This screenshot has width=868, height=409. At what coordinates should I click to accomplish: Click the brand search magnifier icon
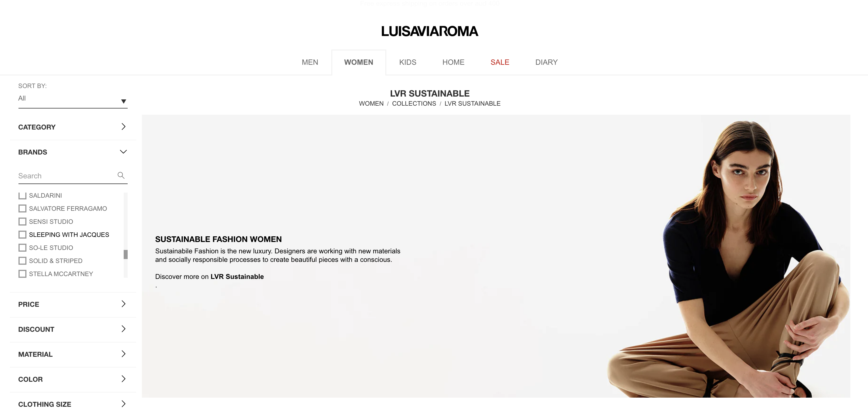pyautogui.click(x=121, y=175)
